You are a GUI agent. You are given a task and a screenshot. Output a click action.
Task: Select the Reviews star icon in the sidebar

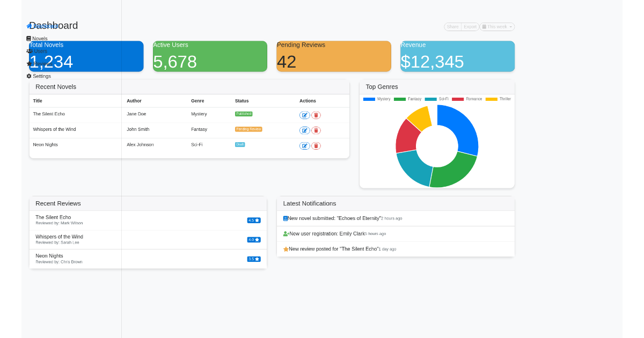point(29,64)
